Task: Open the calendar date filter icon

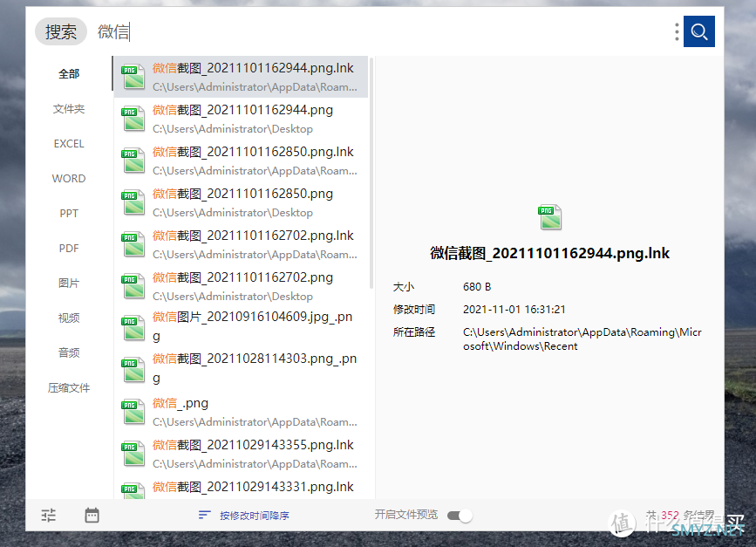Action: click(92, 516)
